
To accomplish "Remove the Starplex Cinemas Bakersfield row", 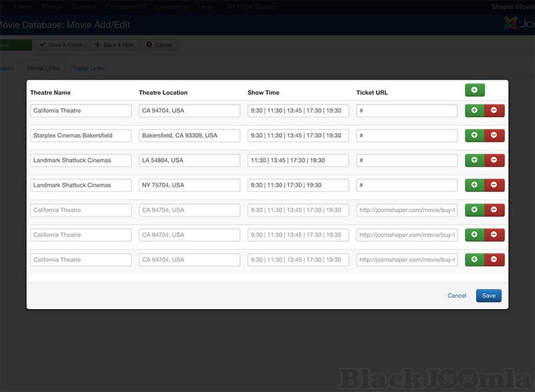I will click(x=494, y=135).
